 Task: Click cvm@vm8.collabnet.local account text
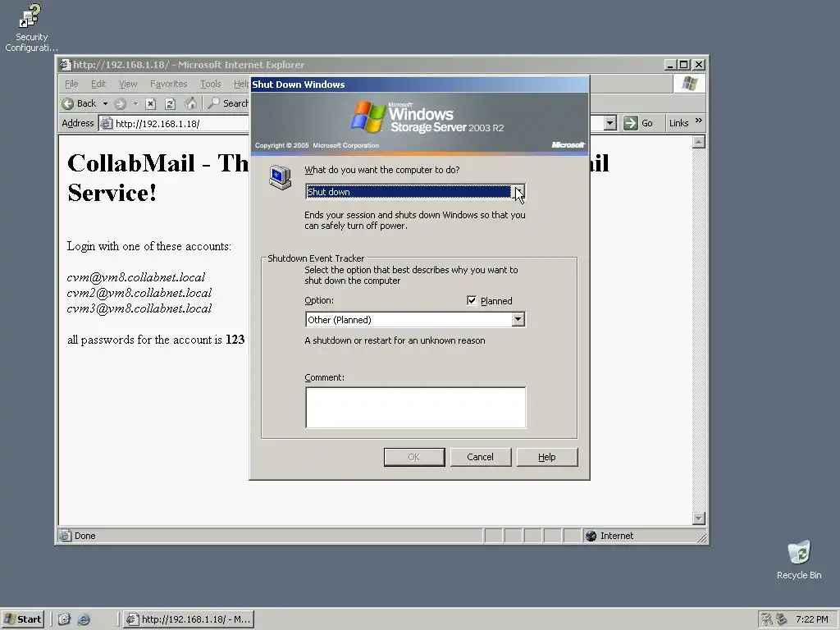point(136,277)
